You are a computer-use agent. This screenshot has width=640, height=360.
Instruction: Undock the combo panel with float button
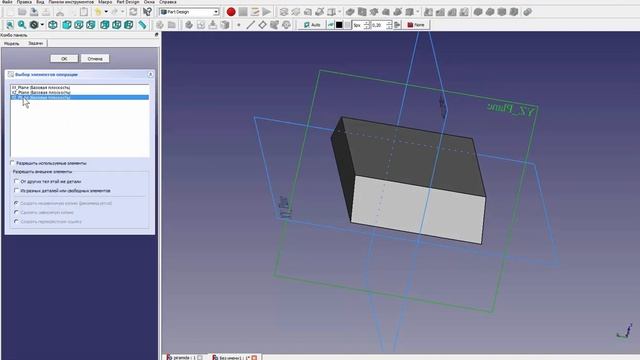coord(156,35)
